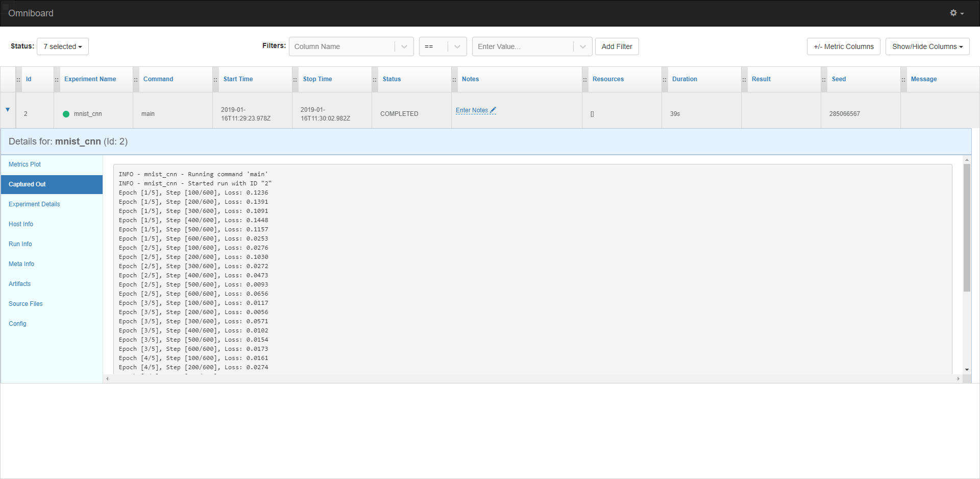Sort by the Status column header

(x=391, y=79)
